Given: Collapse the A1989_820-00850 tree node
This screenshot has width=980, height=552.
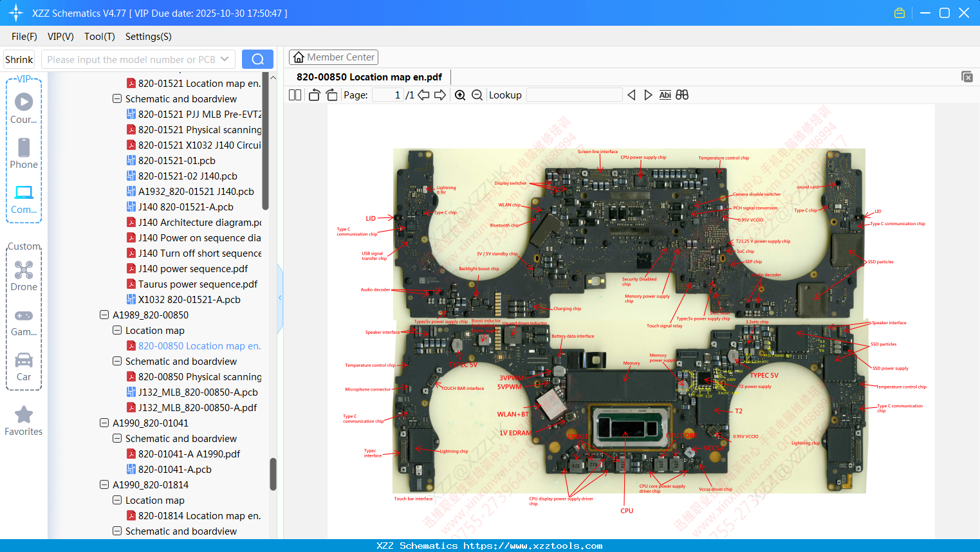Looking at the screenshot, I should (104, 315).
